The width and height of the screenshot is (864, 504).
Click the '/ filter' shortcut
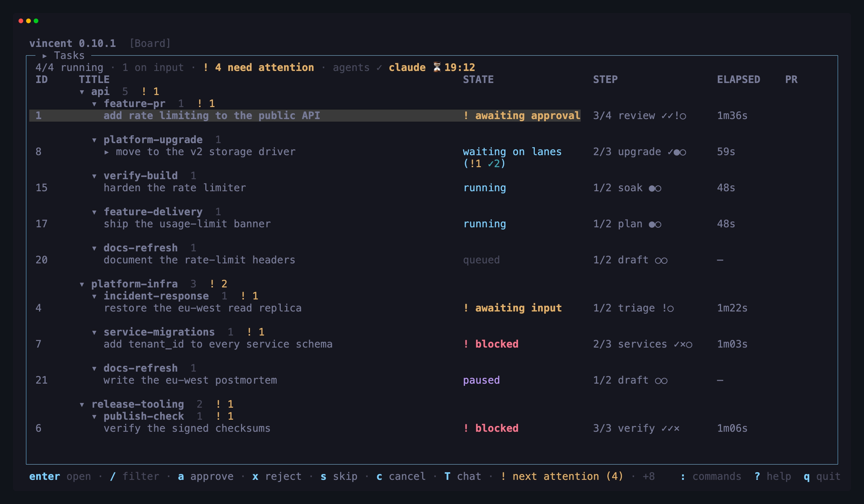click(x=134, y=476)
